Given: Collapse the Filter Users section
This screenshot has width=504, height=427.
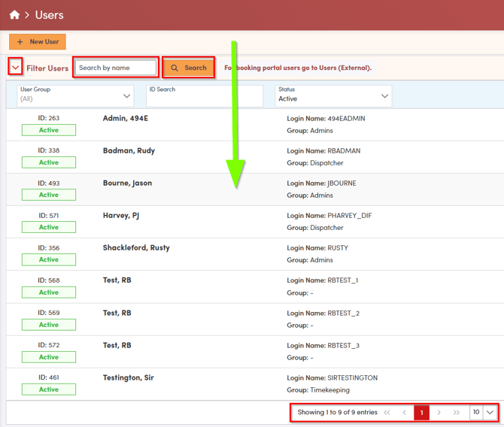Looking at the screenshot, I should point(15,68).
